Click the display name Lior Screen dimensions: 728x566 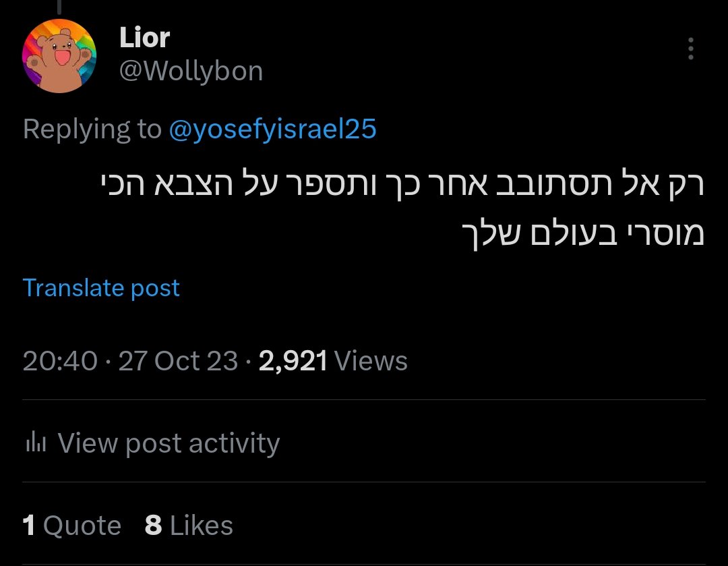pos(144,38)
